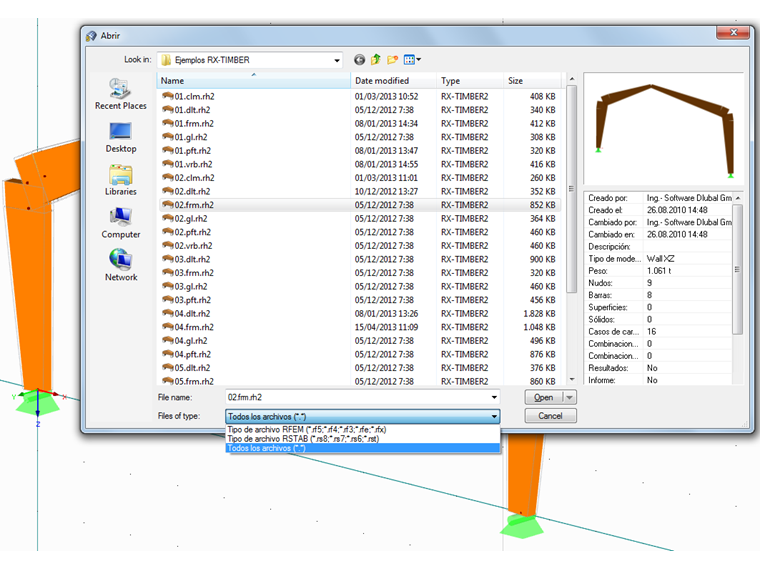Select file icon of 01.pft.rh2
Screen dimensions: 760x570
168,150
